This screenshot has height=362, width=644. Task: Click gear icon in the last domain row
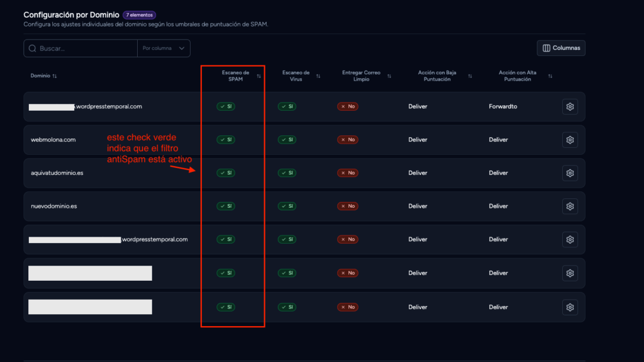(570, 307)
